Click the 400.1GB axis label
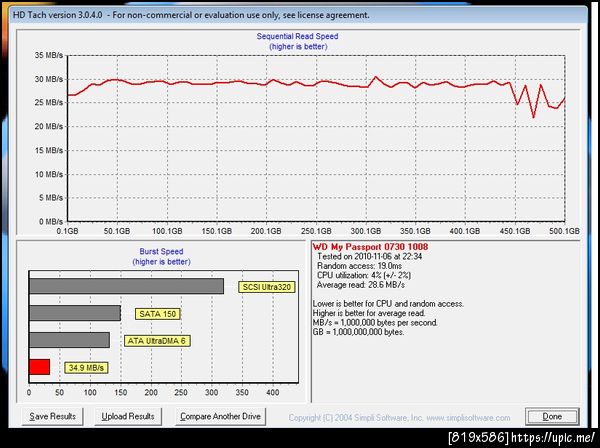Screen dimensions: 600x448 (465, 231)
